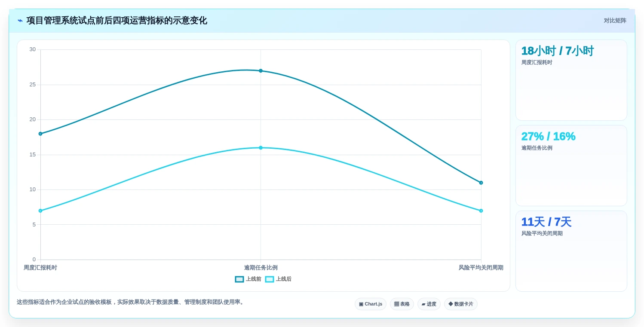Click the y-axis value 15

[33, 155]
